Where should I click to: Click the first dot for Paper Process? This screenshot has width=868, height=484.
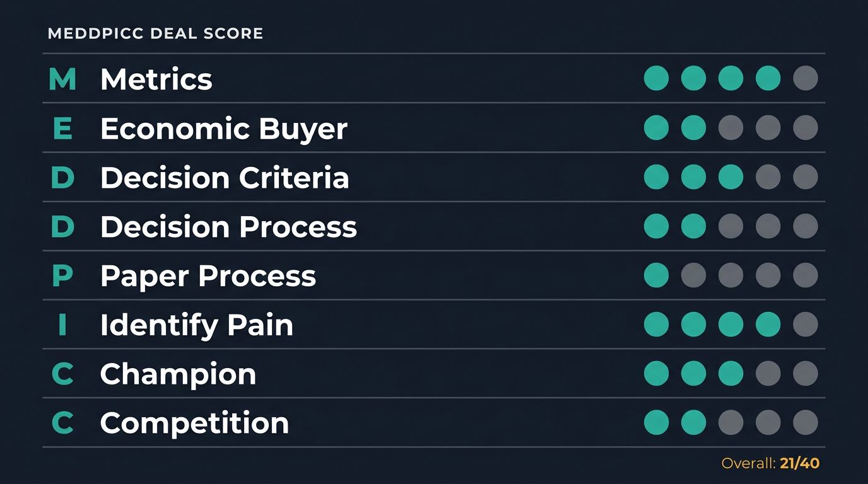656,275
